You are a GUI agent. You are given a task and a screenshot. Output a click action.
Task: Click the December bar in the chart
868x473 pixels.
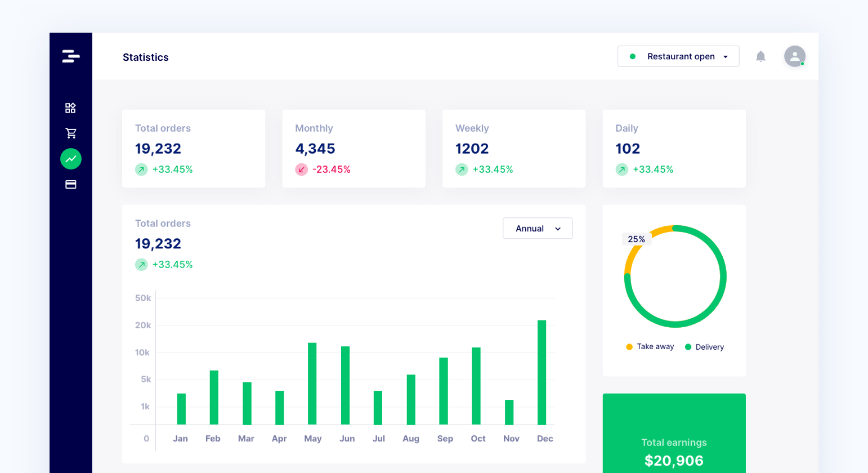point(542,372)
